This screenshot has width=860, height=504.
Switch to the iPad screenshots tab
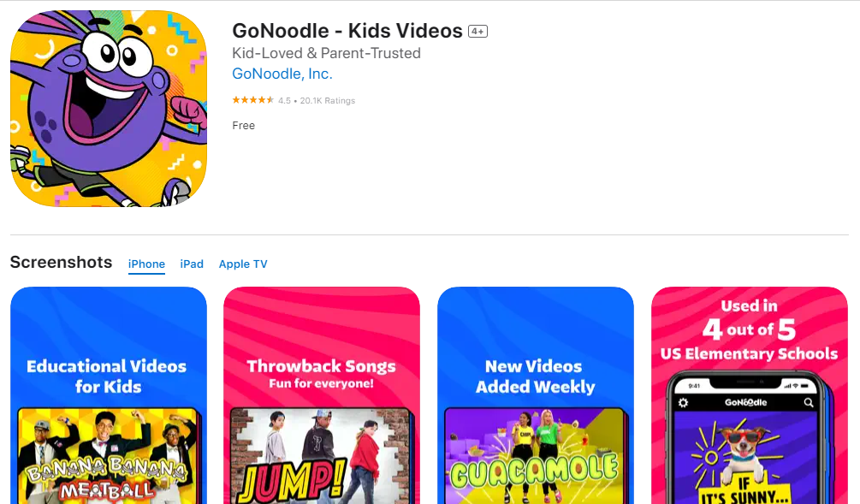[x=192, y=264]
